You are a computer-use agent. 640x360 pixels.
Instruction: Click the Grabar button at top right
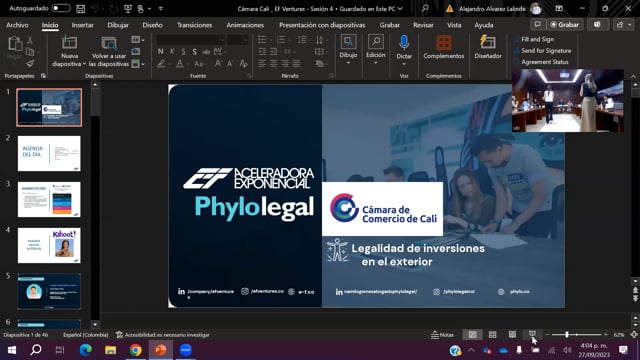tap(565, 24)
